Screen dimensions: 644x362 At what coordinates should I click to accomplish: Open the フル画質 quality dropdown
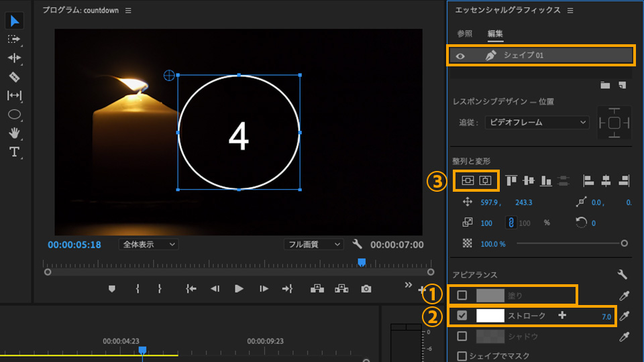point(313,245)
